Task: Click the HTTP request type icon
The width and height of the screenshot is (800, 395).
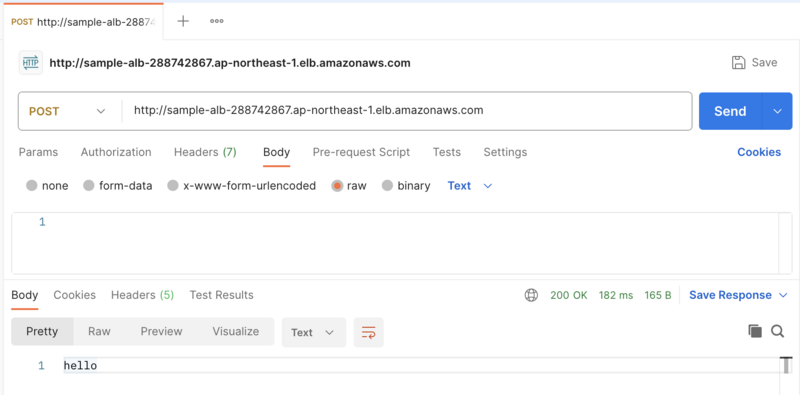Action: point(31,63)
